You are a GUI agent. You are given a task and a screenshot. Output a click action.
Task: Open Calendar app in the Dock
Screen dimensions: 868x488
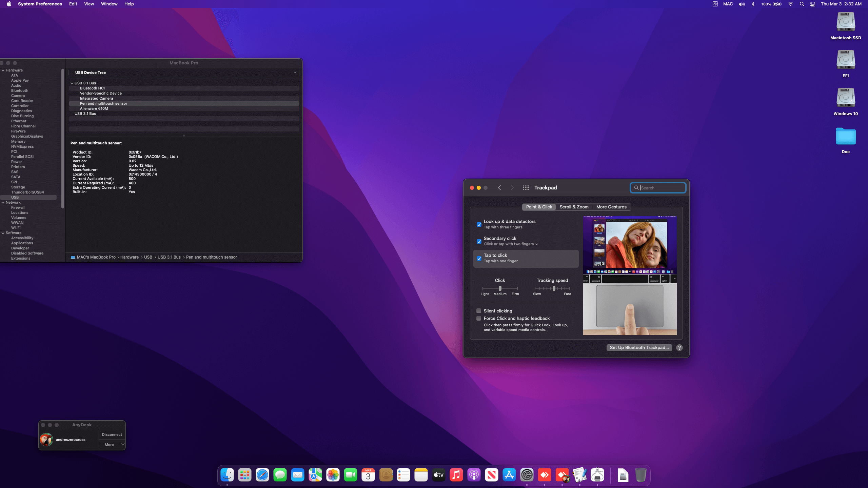(368, 475)
